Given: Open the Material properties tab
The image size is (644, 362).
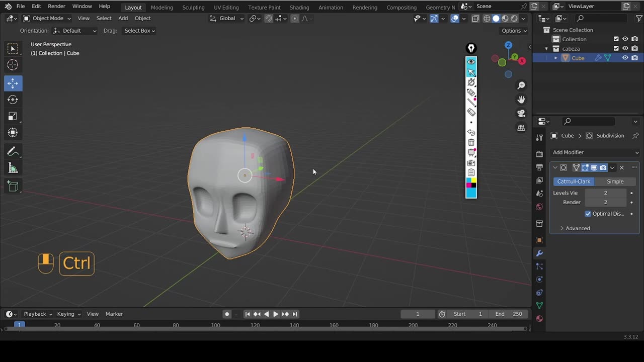Looking at the screenshot, I should (539, 318).
